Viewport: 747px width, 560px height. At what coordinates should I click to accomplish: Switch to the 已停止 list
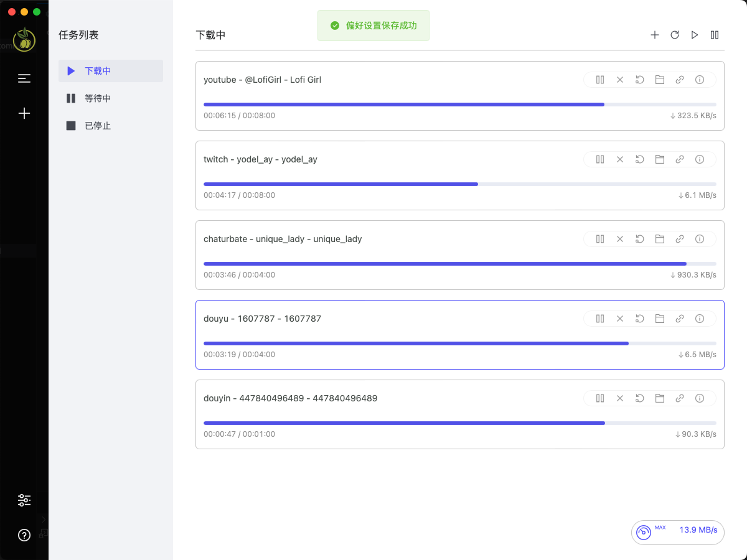[x=111, y=126]
